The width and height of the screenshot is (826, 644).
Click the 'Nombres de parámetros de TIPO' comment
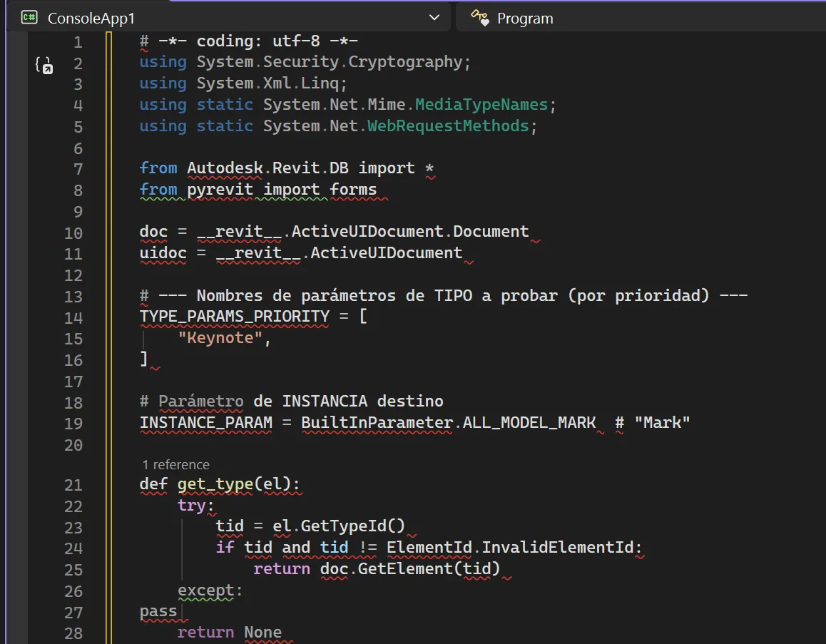pyautogui.click(x=334, y=295)
